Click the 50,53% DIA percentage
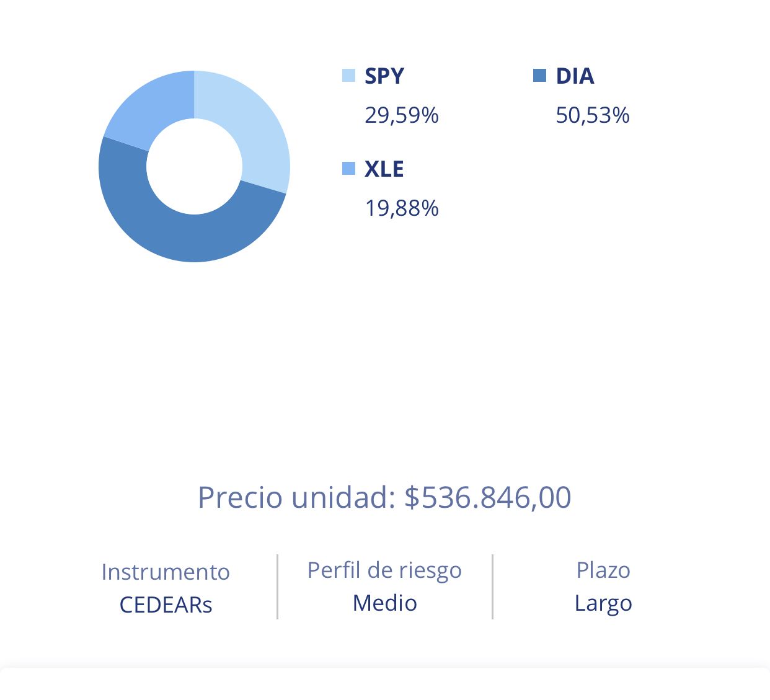 click(x=593, y=115)
